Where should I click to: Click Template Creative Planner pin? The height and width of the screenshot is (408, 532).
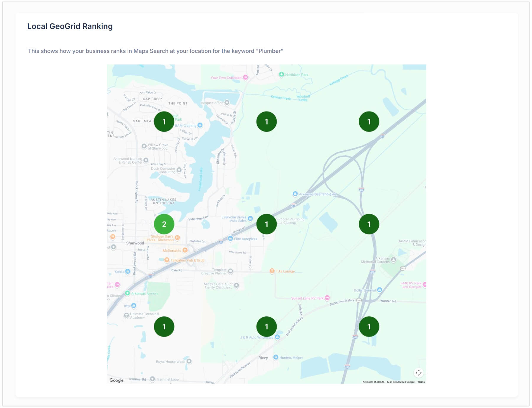(231, 271)
